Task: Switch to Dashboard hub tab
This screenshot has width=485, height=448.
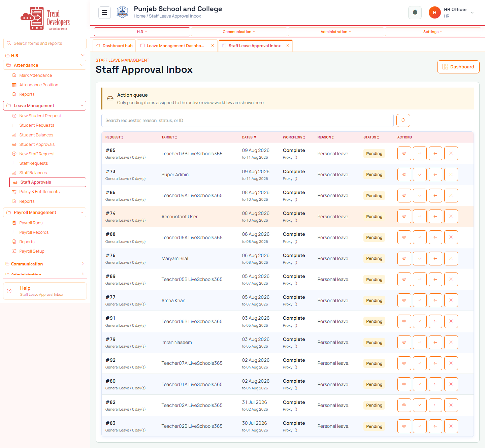Action: click(115, 45)
